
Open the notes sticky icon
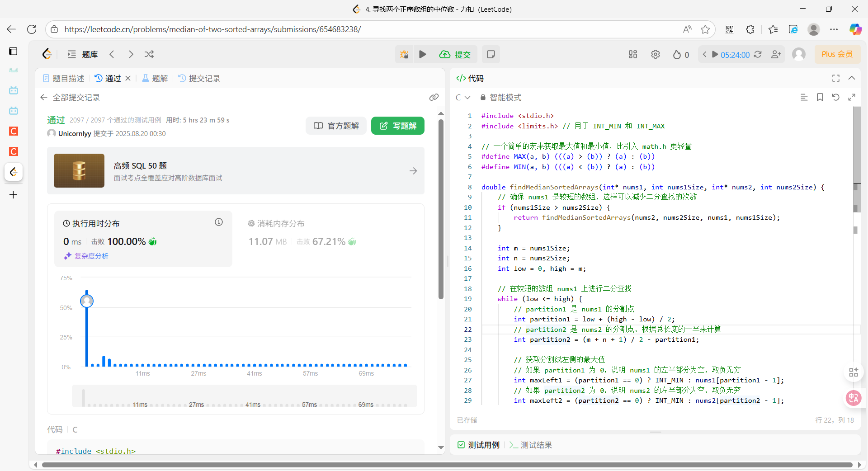pyautogui.click(x=491, y=54)
